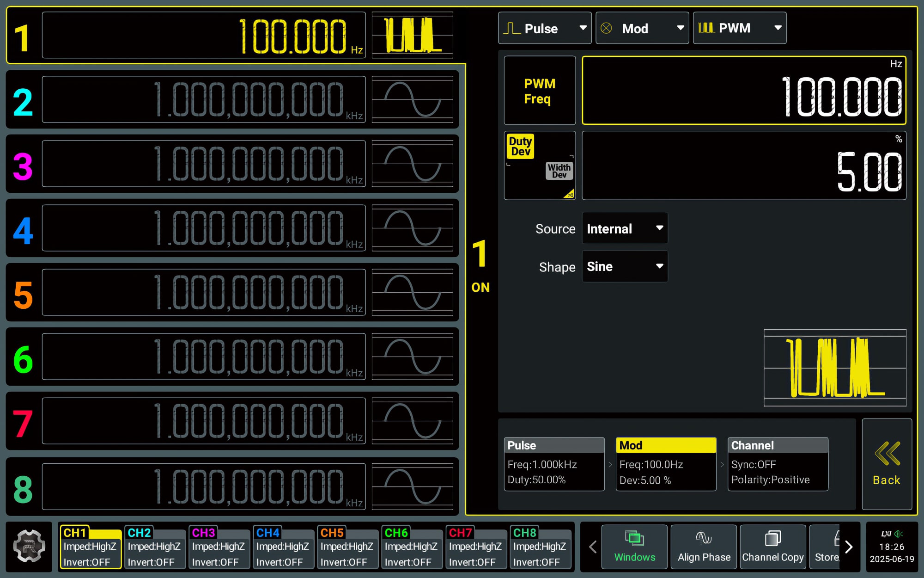924x578 pixels.
Task: Edit channel 1 frequency 100.000 Hz field
Action: [204, 35]
